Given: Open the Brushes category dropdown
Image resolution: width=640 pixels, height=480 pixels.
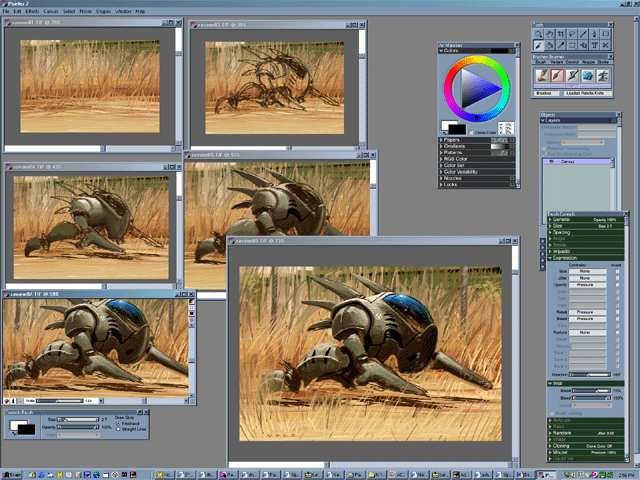Looking at the screenshot, I should point(546,93).
